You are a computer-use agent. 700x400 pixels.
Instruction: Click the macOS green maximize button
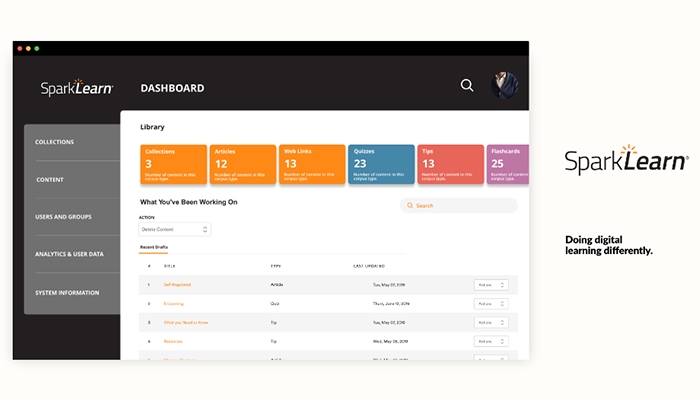click(37, 48)
